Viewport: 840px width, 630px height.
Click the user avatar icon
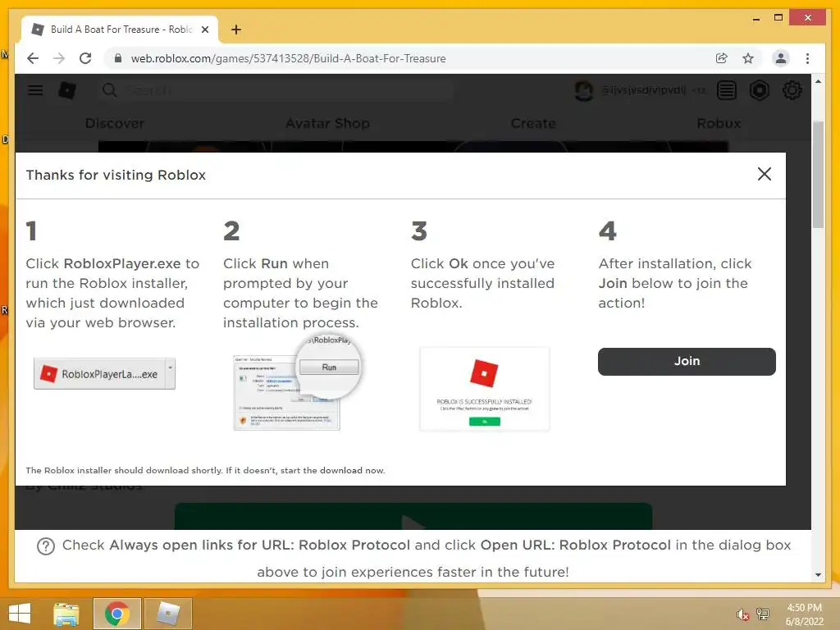(584, 90)
